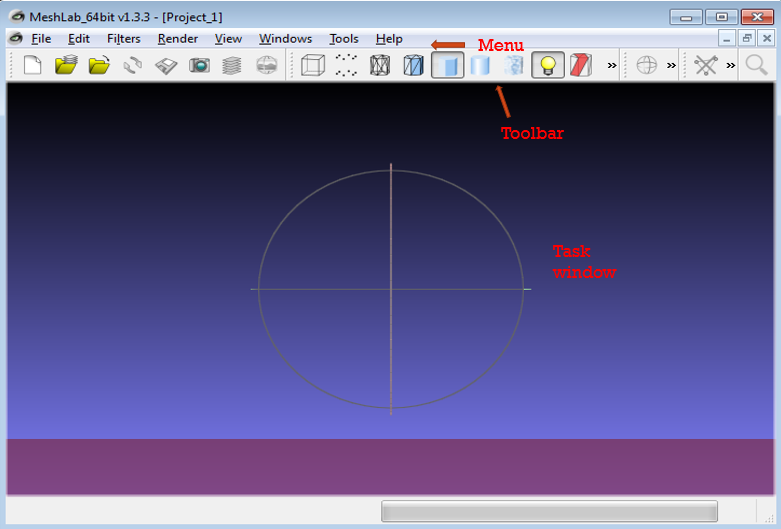
Task: Open the Render menu
Action: pyautogui.click(x=177, y=39)
